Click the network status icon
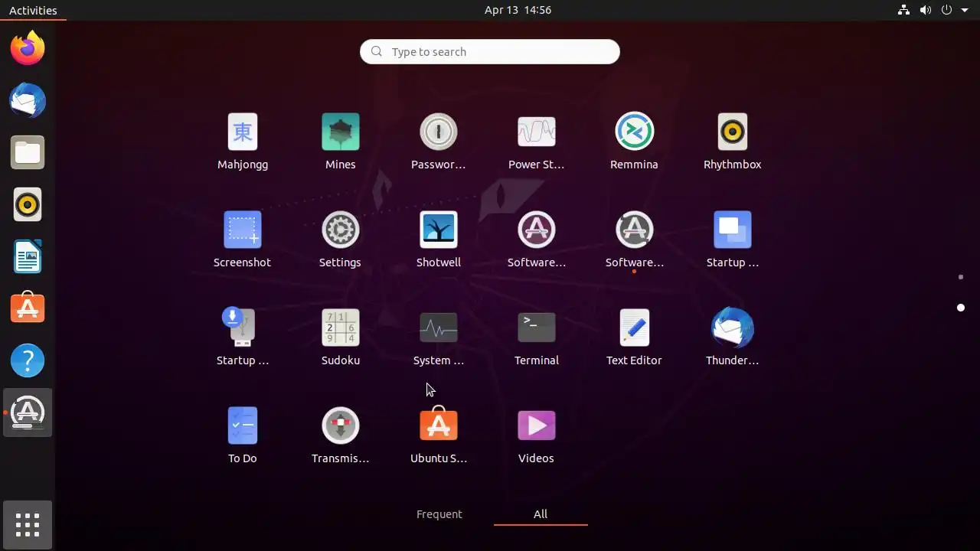This screenshot has width=980, height=551. tap(904, 10)
